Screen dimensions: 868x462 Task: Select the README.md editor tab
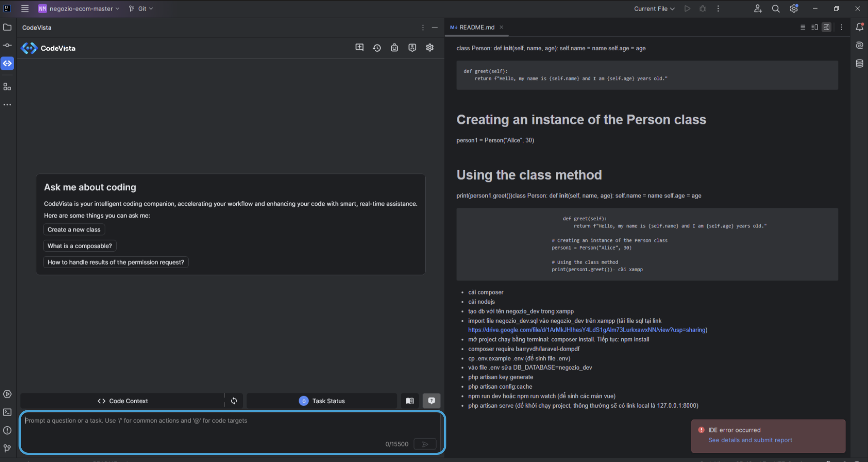(x=476, y=27)
